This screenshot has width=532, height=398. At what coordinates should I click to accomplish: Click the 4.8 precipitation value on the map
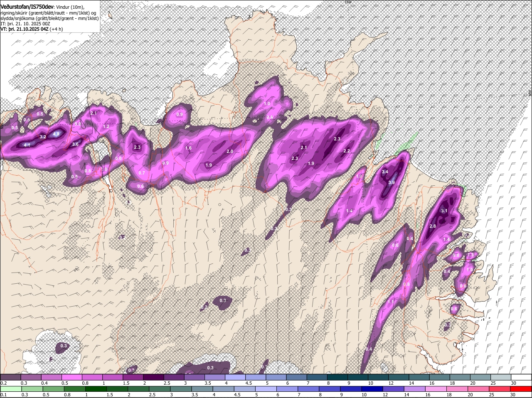57,134
